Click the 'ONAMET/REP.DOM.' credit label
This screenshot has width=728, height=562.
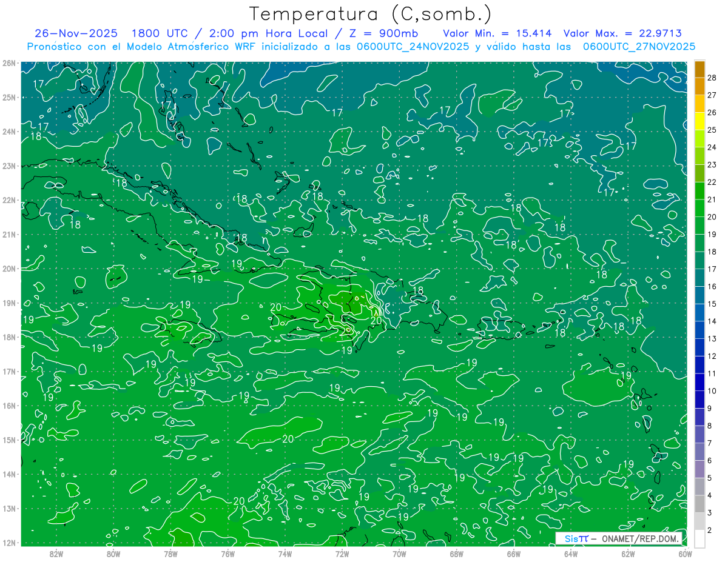(x=641, y=538)
